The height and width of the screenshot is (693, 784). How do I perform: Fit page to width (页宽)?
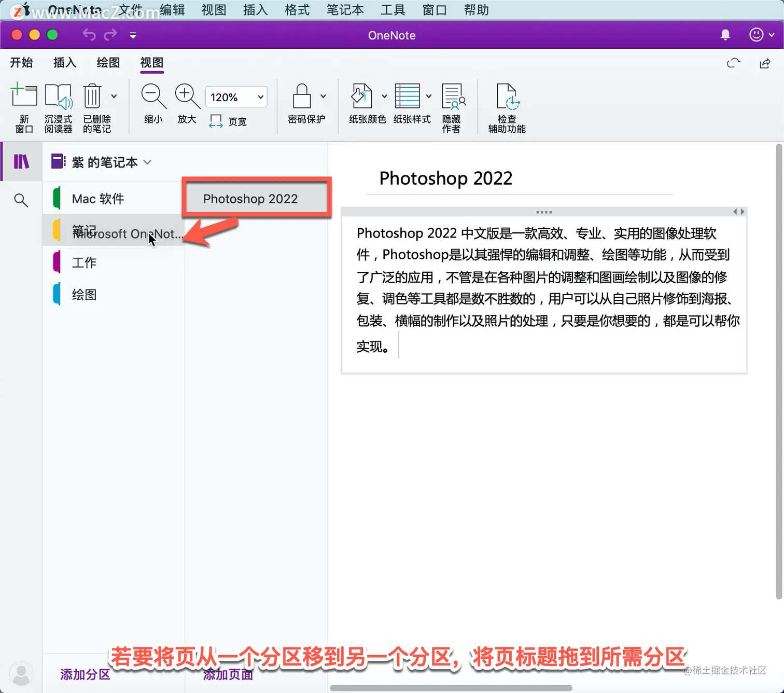click(228, 121)
